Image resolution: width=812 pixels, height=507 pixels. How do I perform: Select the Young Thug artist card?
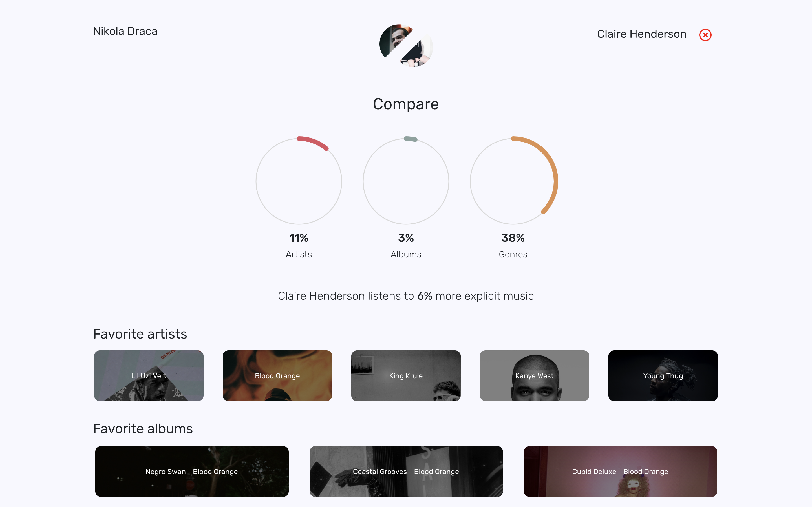point(663,375)
